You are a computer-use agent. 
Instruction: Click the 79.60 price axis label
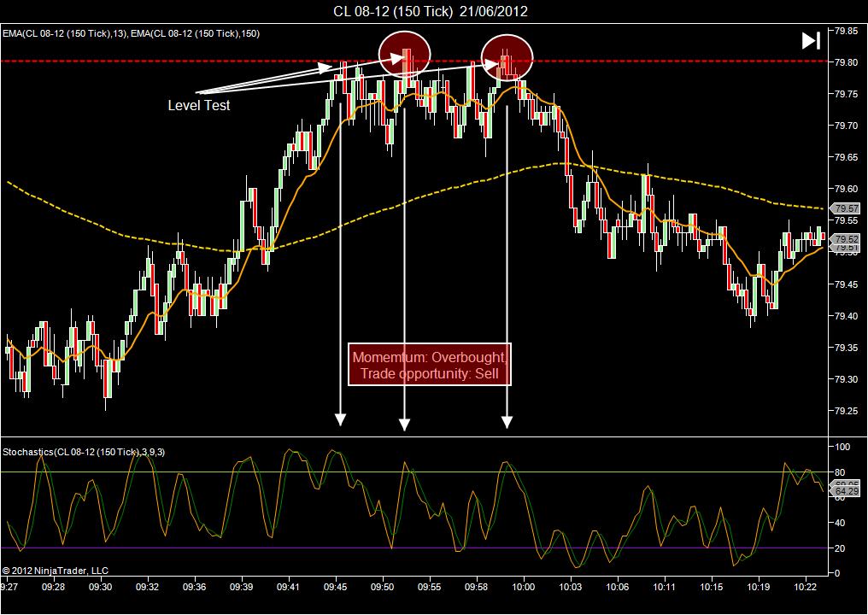point(847,189)
